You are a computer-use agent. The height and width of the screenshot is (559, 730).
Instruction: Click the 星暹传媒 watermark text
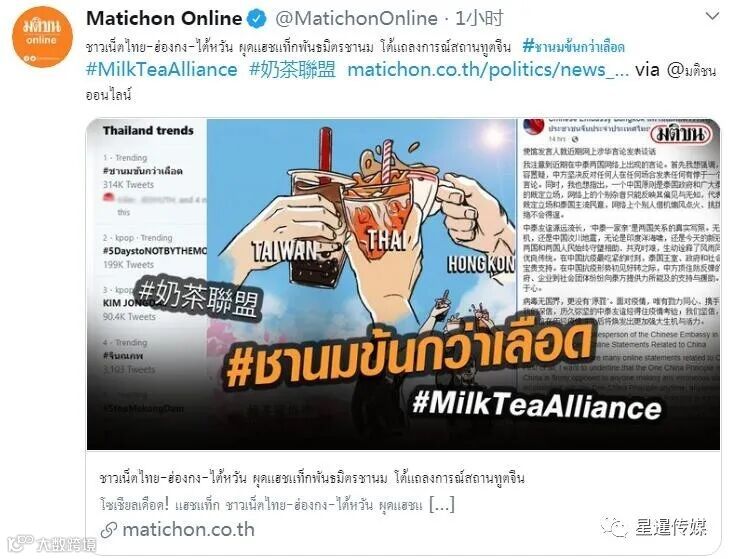point(671,527)
